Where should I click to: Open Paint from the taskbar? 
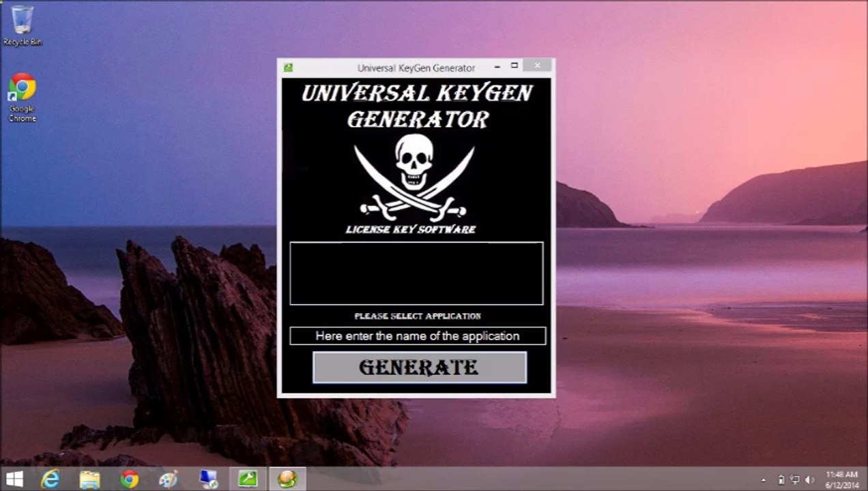click(168, 479)
